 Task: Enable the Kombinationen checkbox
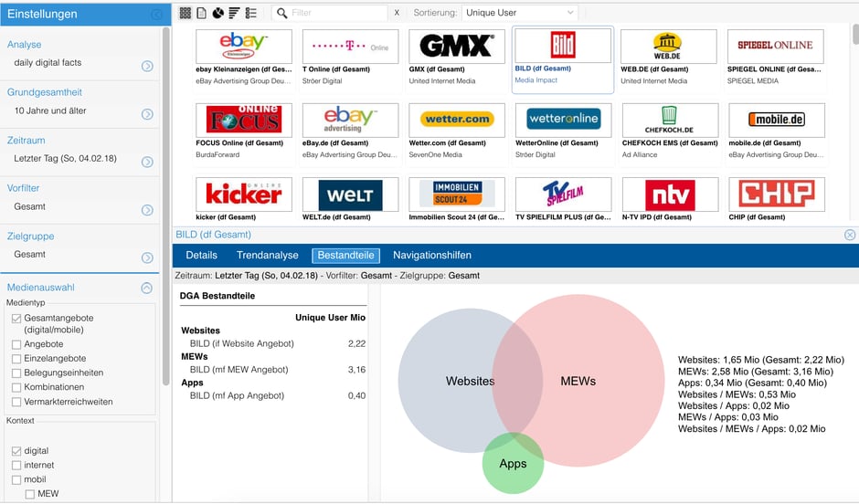click(x=16, y=387)
